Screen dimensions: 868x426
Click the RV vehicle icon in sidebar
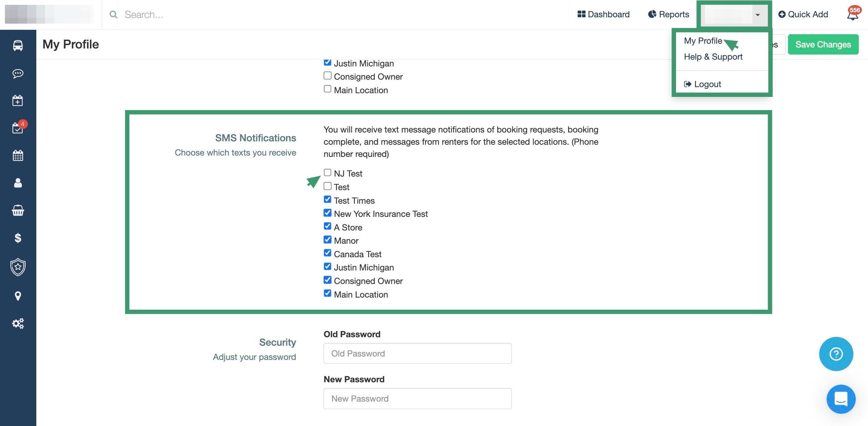[18, 45]
